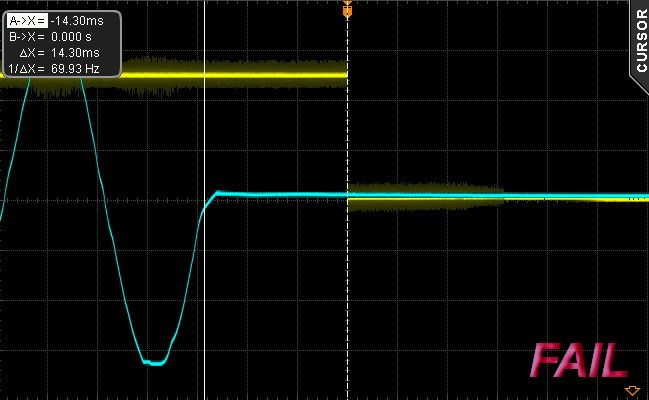This screenshot has width=649, height=400.
Task: Click yellow upper trace between the cursors
Action: tap(276, 75)
